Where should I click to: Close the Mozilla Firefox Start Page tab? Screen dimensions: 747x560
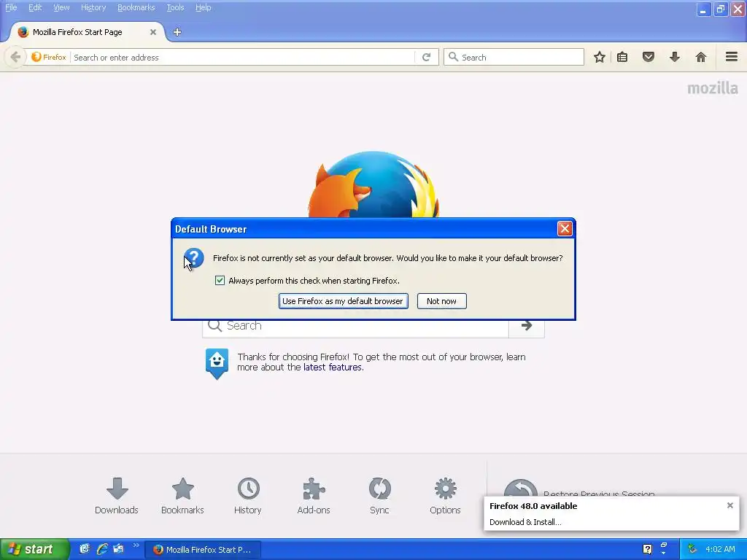[x=153, y=32]
